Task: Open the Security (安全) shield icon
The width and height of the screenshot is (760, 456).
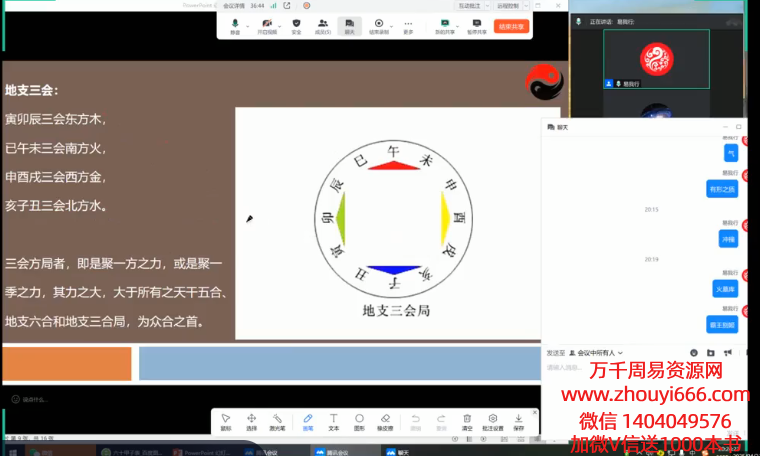Action: click(296, 25)
